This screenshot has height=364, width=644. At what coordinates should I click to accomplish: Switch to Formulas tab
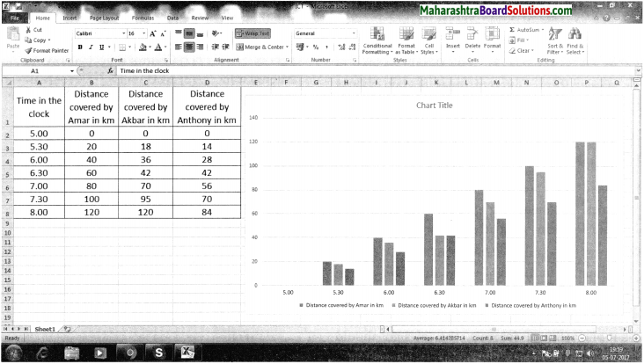(143, 18)
